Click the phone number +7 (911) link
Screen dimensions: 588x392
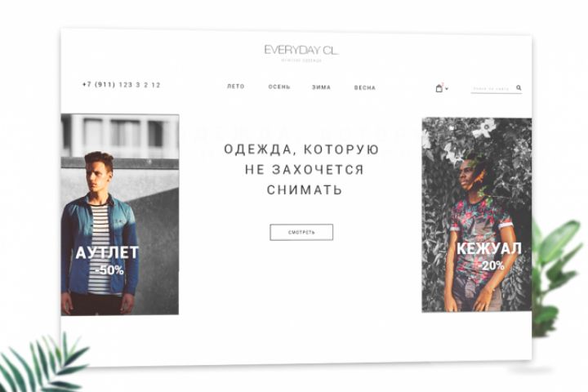coord(121,85)
